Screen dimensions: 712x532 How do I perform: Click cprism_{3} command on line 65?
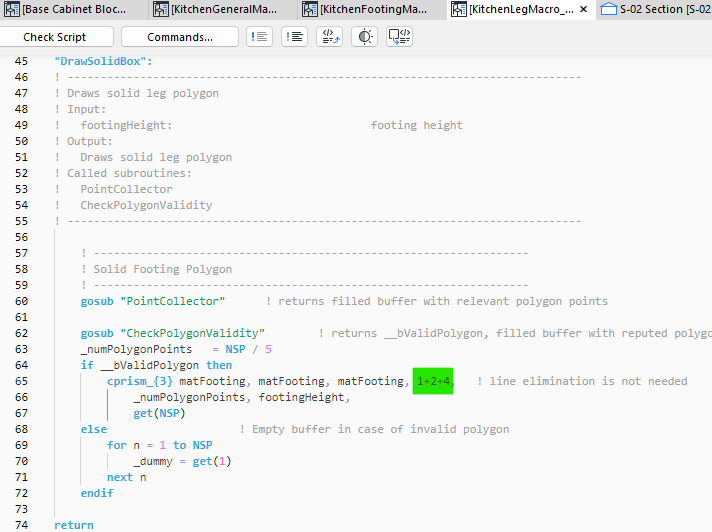[139, 381]
